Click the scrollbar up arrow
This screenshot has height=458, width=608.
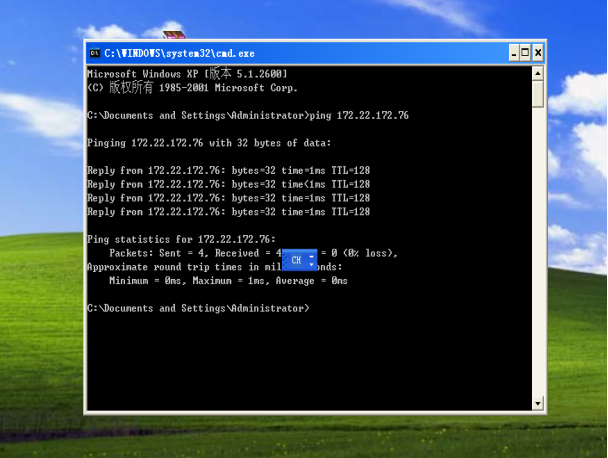click(538, 73)
